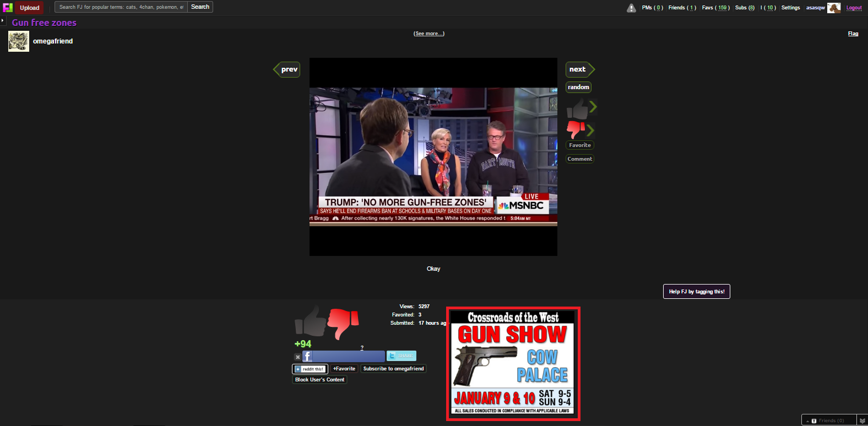The width and height of the screenshot is (868, 426).
Task: Expand the Friends chat panel at bottom
Action: (828, 420)
